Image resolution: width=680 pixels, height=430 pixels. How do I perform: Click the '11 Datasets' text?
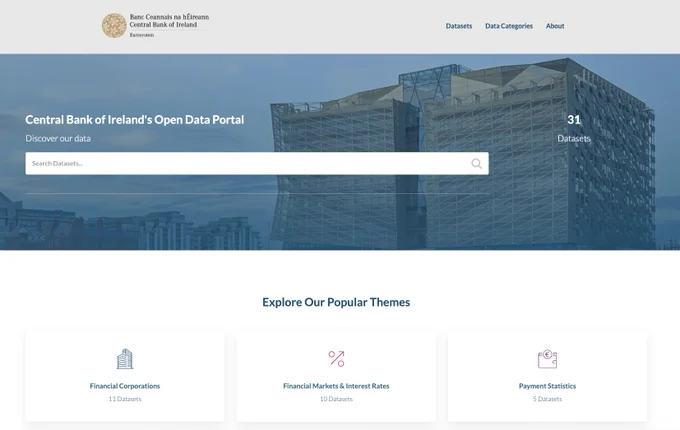pos(125,399)
